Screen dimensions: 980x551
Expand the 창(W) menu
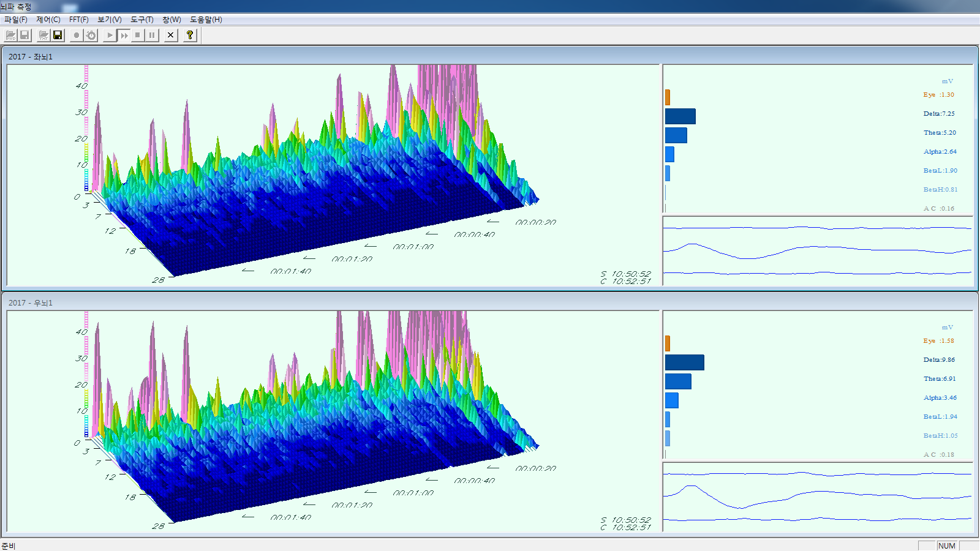tap(171, 20)
